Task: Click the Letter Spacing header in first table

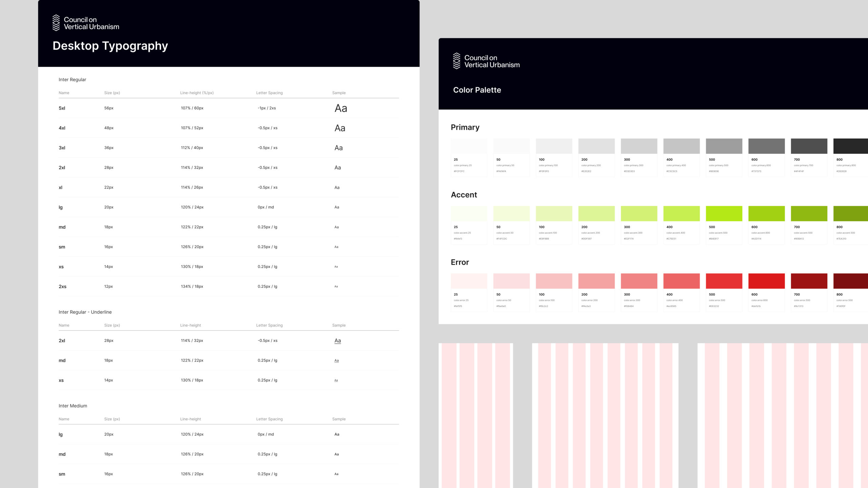Action: (x=269, y=93)
